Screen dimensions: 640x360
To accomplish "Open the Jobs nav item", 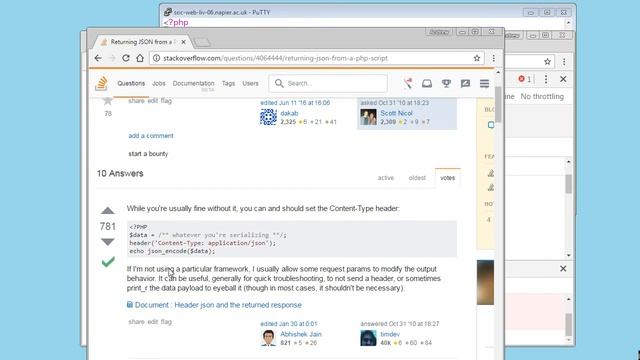I will click(159, 83).
